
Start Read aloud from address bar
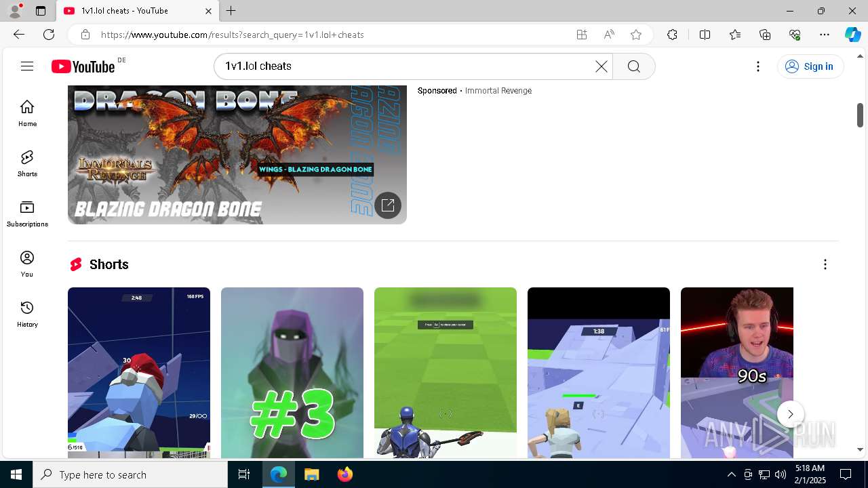click(x=609, y=35)
